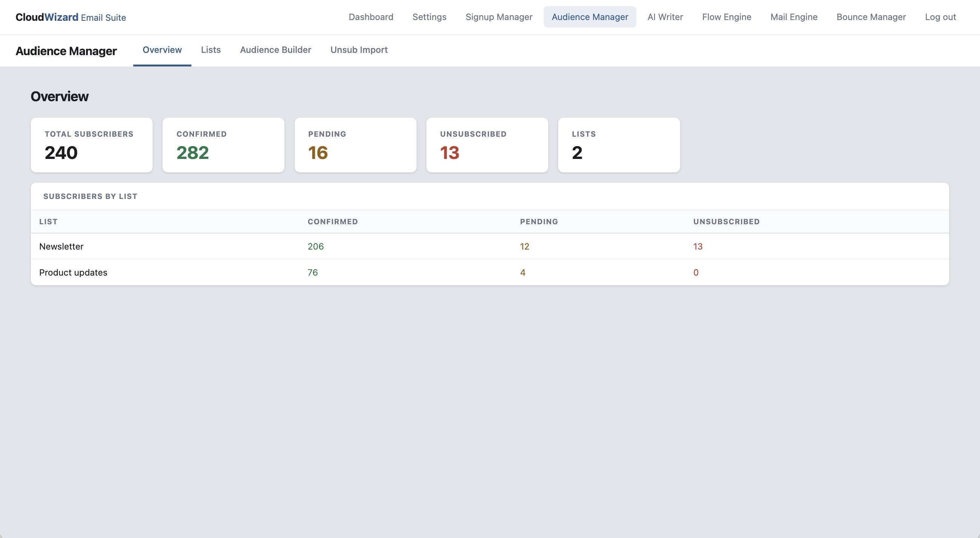This screenshot has width=980, height=538.
Task: Select the Newsletter list row name
Action: [x=61, y=247]
